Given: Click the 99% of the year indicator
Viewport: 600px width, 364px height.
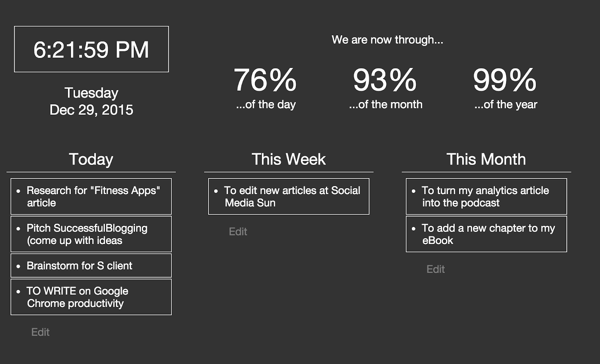Looking at the screenshot, I should (x=505, y=88).
